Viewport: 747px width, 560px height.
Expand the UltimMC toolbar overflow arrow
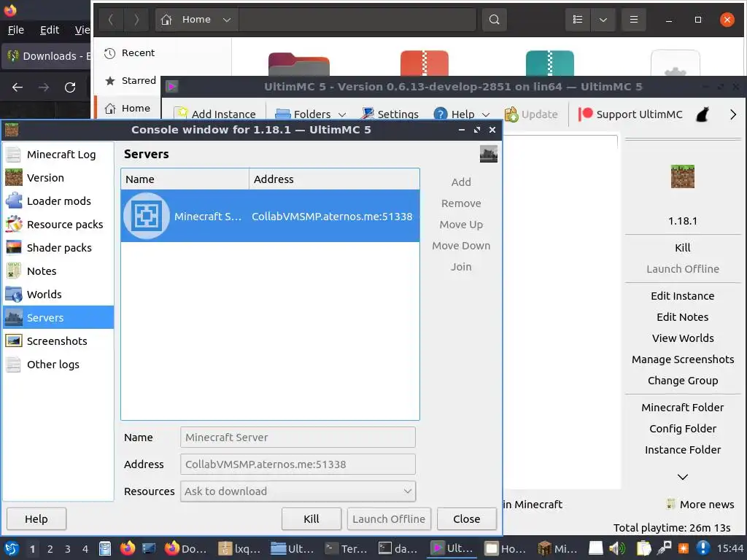click(x=733, y=114)
